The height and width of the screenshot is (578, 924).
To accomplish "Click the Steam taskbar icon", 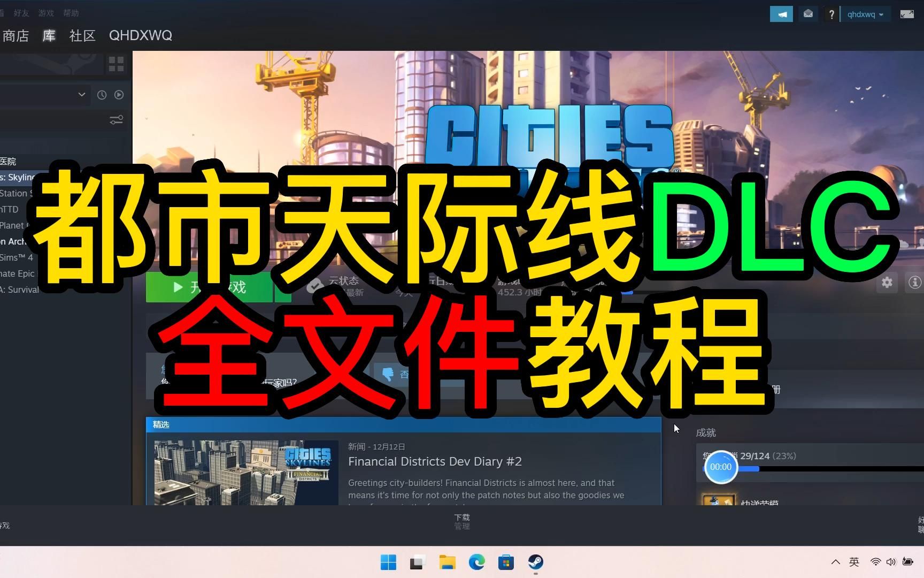I will point(535,562).
